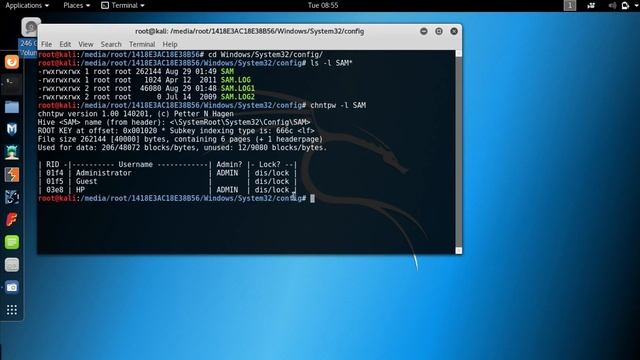Click the screen recording camera icon in top bar
Image resolution: width=640 pixels, height=360 pixels.
tap(591, 5)
